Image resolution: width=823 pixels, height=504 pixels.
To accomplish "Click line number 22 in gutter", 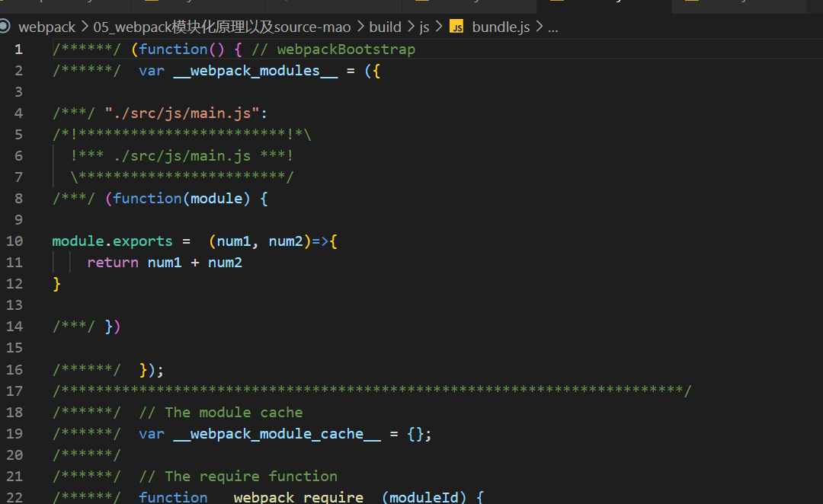I will pyautogui.click(x=14, y=497).
